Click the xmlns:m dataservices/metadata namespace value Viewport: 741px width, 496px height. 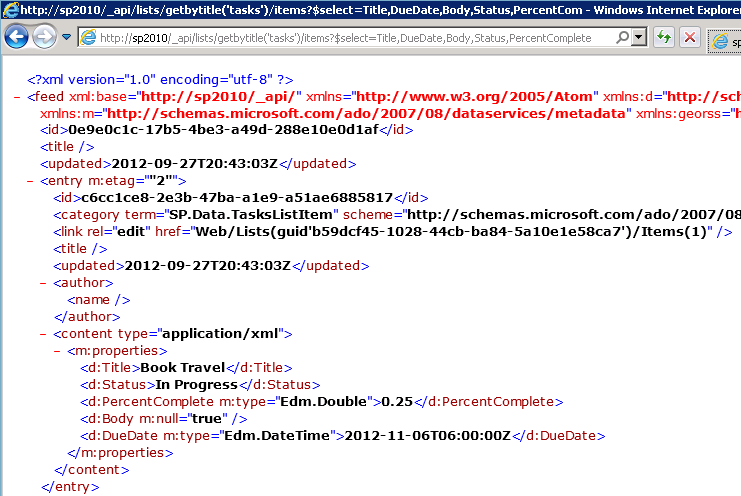(x=366, y=113)
